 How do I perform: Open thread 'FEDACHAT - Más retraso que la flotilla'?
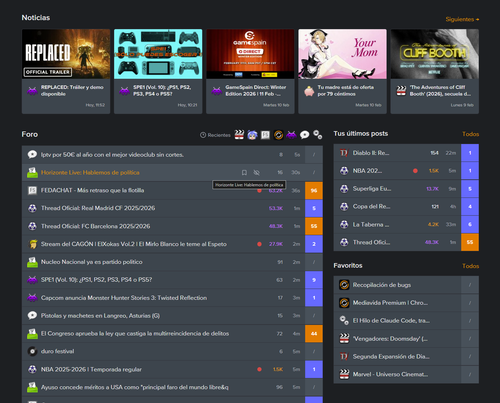point(92,190)
